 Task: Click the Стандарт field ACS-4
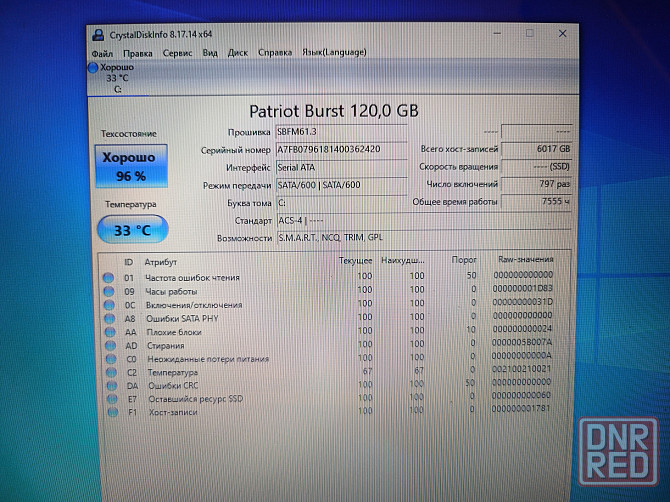point(424,221)
